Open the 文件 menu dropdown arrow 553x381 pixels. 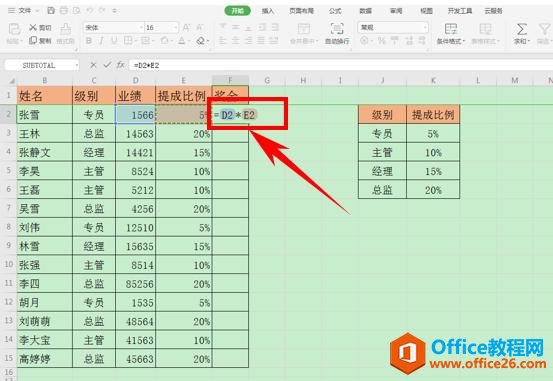[38, 11]
